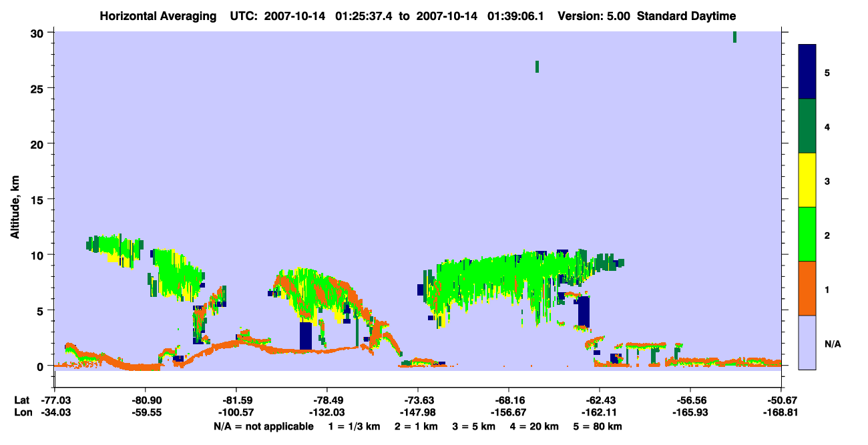The height and width of the screenshot is (445, 868).
Task: Click longitude value -165.93
Action: (x=690, y=412)
